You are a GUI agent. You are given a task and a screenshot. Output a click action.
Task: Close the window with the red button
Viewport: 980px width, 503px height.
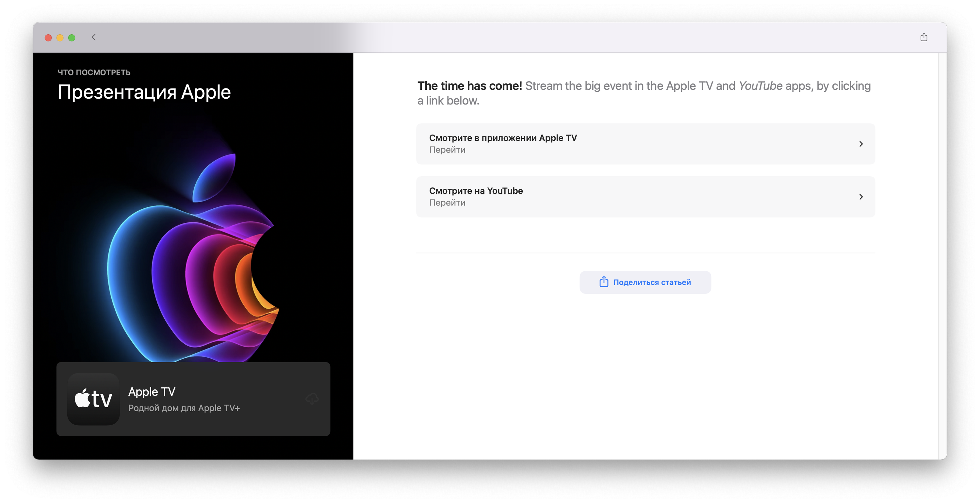coord(48,38)
